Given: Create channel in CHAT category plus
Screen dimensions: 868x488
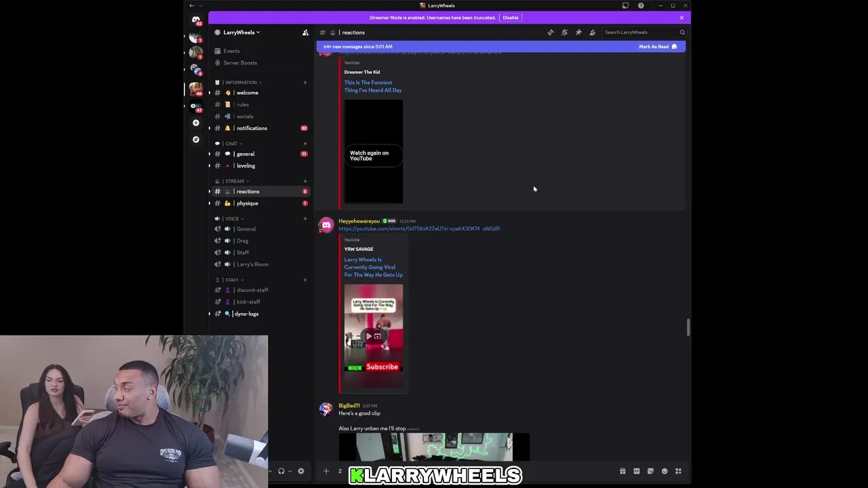Looking at the screenshot, I should pyautogui.click(x=304, y=144).
